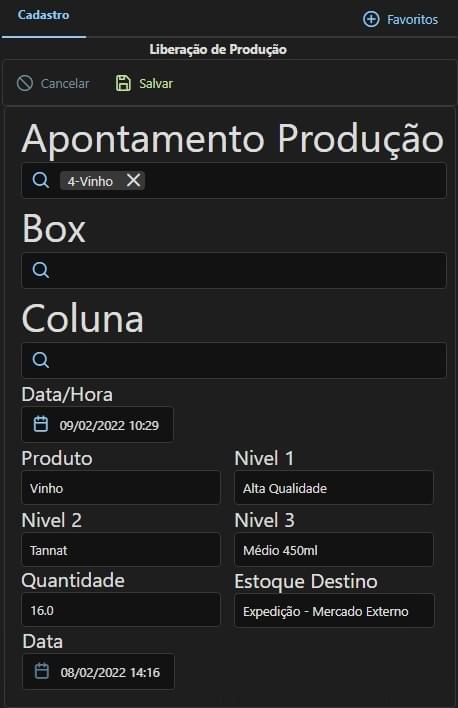Image resolution: width=458 pixels, height=708 pixels.
Task: Open the Favoritos link
Action: click(x=412, y=19)
